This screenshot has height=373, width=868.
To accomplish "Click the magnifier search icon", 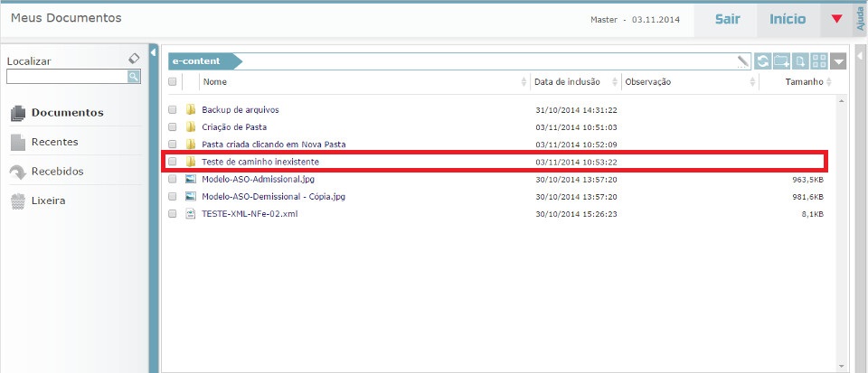I will coord(134,77).
